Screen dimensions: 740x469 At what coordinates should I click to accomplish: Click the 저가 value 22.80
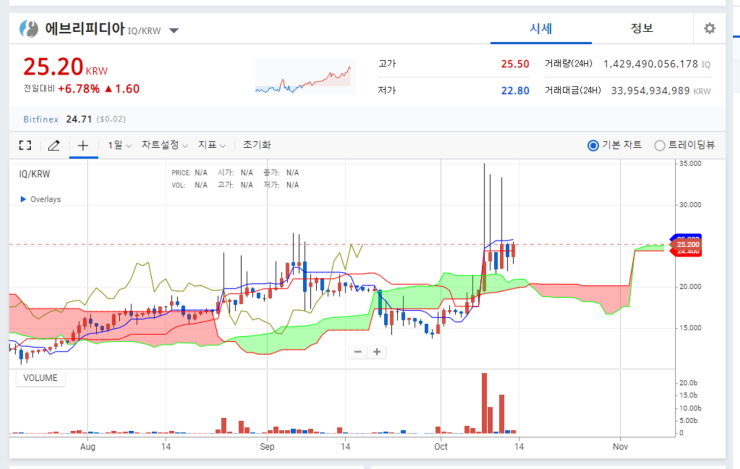pos(515,91)
